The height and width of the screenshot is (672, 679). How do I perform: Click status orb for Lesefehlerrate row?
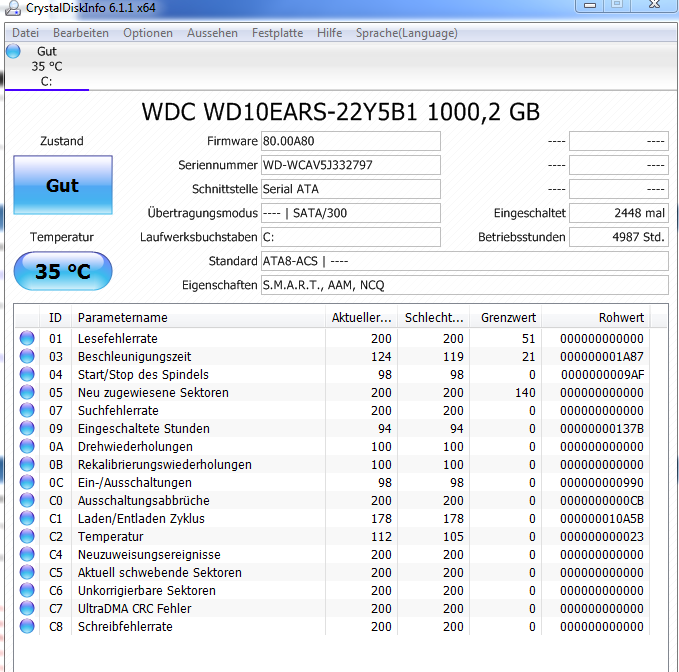coord(27,338)
